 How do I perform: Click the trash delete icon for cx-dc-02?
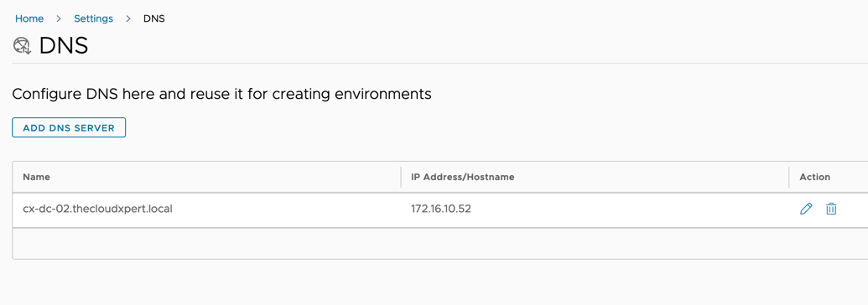[x=831, y=209]
